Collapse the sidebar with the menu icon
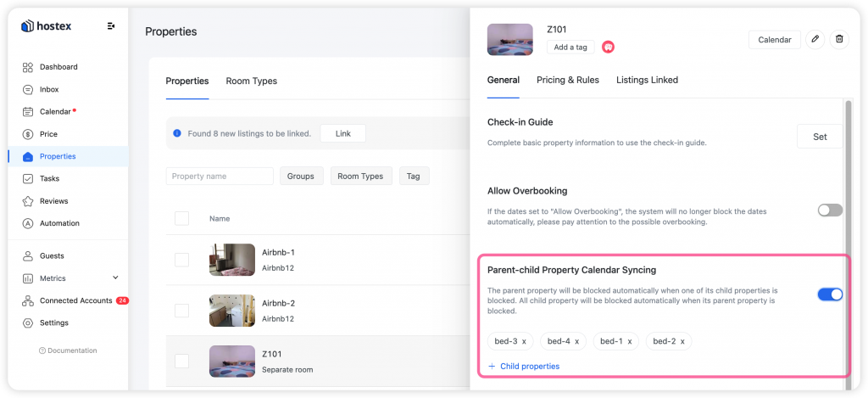Viewport: 868px width, 398px height. pos(111,26)
